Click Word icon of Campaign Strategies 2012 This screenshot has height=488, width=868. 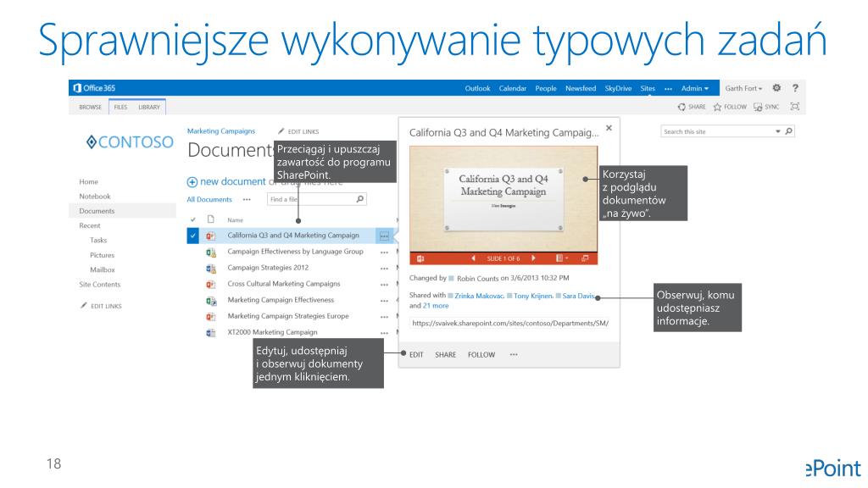210,268
